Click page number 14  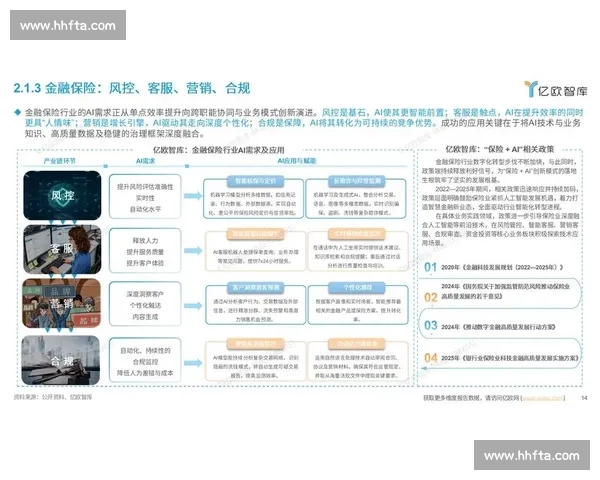[x=584, y=398]
